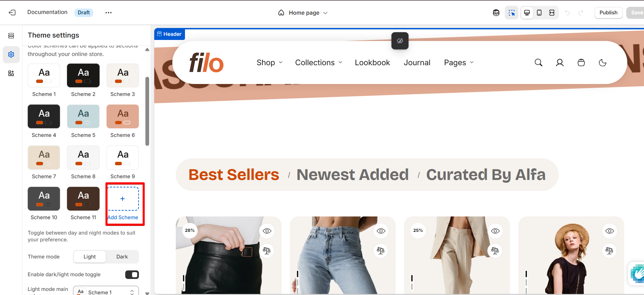
Task: Click Add Scheme button
Action: point(123,204)
